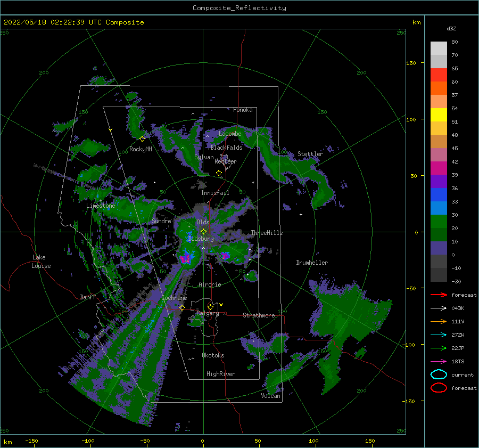Click yellow diamond marker above Calgary label
Viewport: 479px width, 448px height.
pyautogui.click(x=210, y=307)
